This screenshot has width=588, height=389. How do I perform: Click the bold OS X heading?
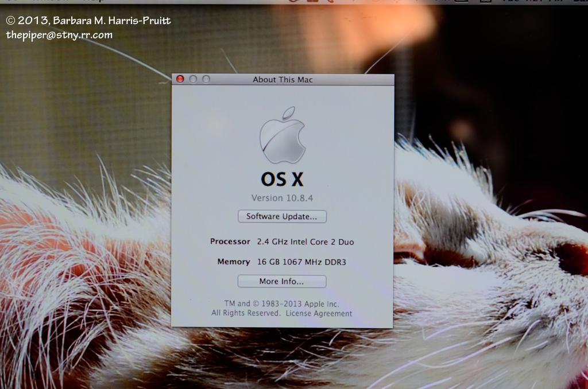(x=282, y=180)
